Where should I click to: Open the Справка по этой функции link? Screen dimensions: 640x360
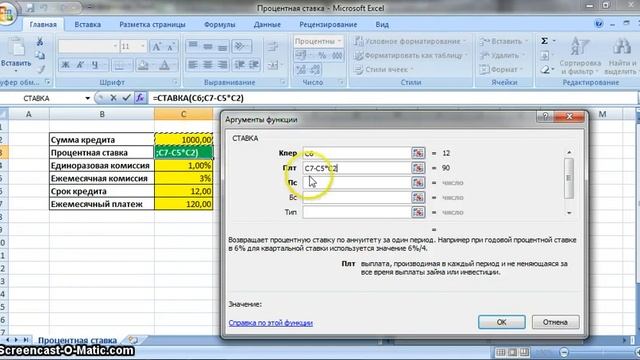click(271, 323)
